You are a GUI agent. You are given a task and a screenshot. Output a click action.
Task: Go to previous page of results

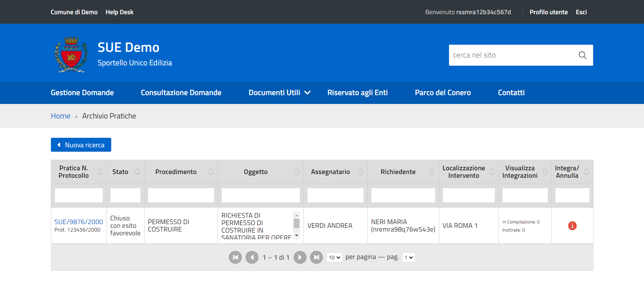coord(252,257)
